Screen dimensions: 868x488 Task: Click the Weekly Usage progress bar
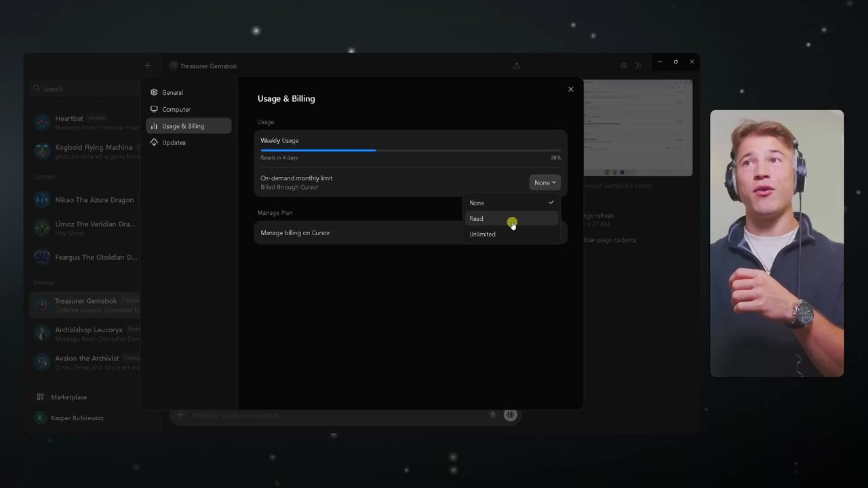point(410,150)
